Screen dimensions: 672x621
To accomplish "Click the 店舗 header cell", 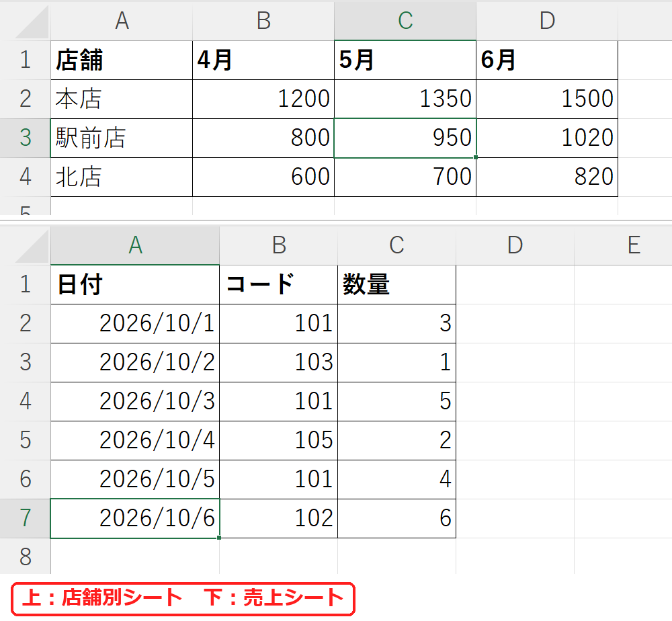I will pos(122,60).
